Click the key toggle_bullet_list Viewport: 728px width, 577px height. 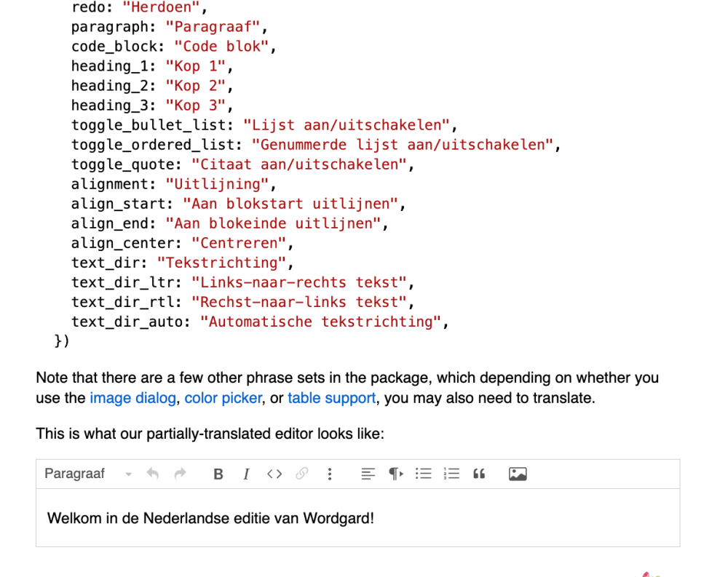click(x=148, y=125)
